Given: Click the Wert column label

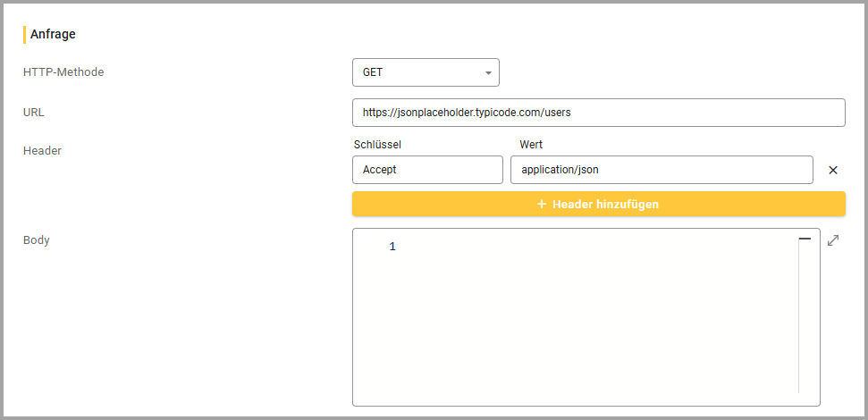Looking at the screenshot, I should [x=531, y=145].
